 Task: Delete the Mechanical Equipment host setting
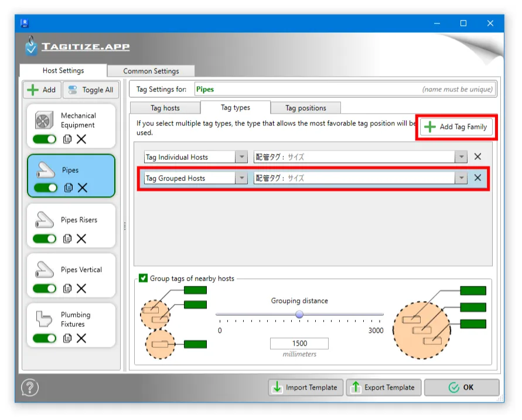point(81,139)
